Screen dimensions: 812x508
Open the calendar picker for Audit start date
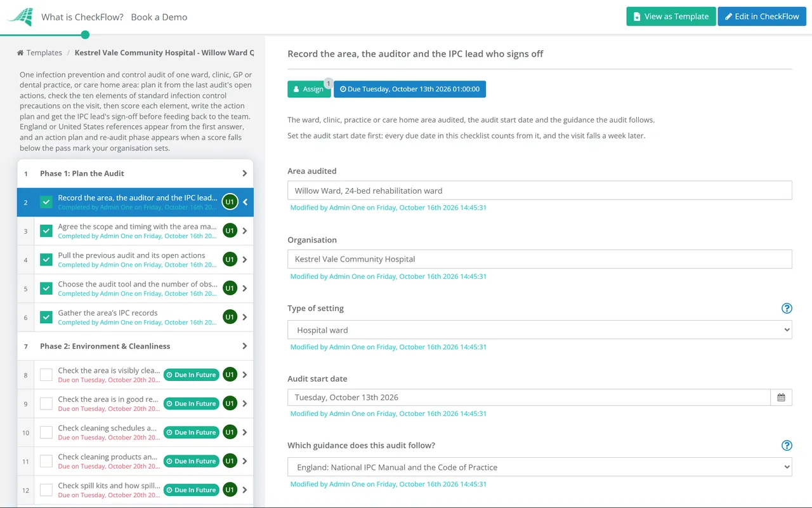pos(781,398)
